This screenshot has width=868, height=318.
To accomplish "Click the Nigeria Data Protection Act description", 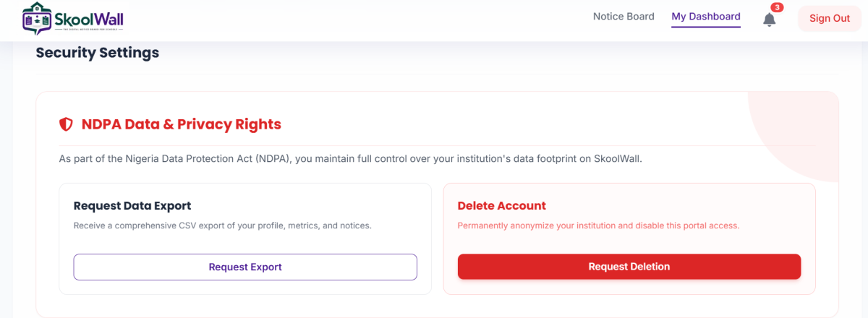I will [350, 159].
